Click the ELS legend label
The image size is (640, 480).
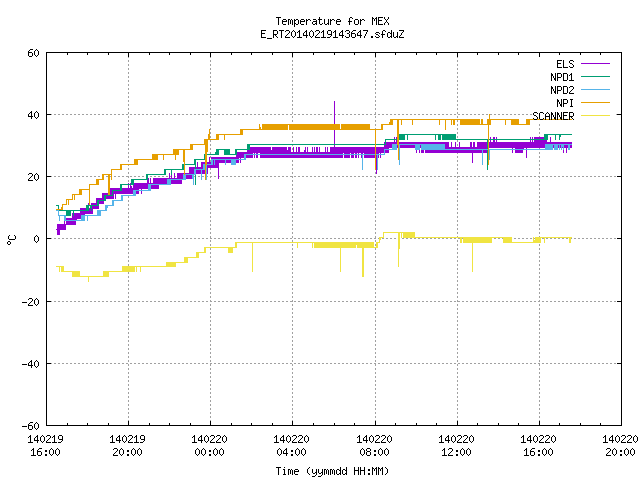tap(565, 64)
